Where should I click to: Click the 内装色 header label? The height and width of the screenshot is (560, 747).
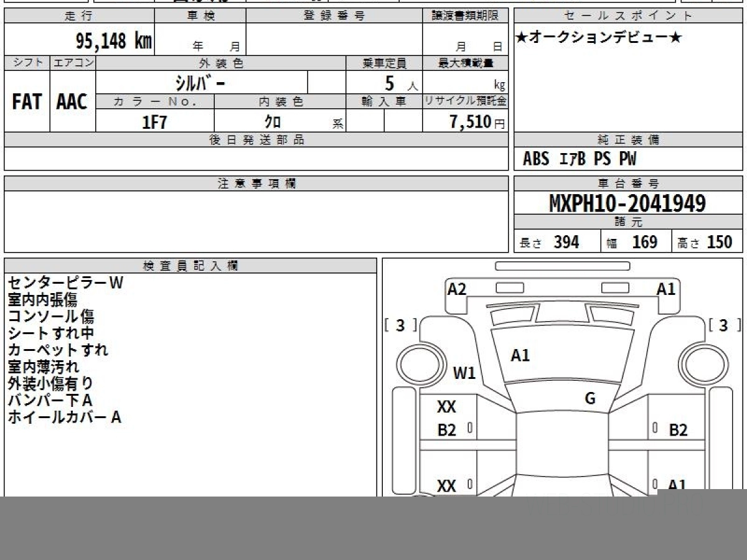(x=281, y=101)
